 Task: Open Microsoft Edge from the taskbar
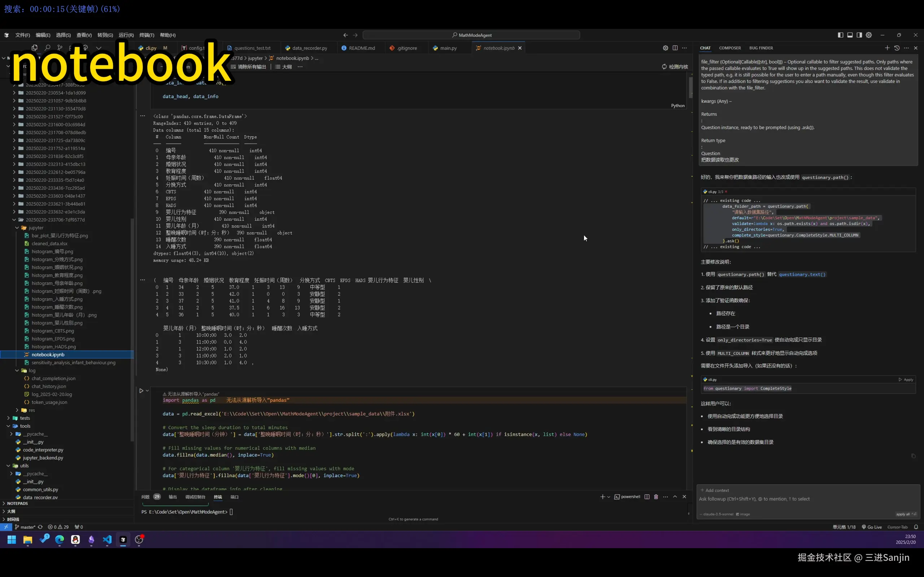60,539
